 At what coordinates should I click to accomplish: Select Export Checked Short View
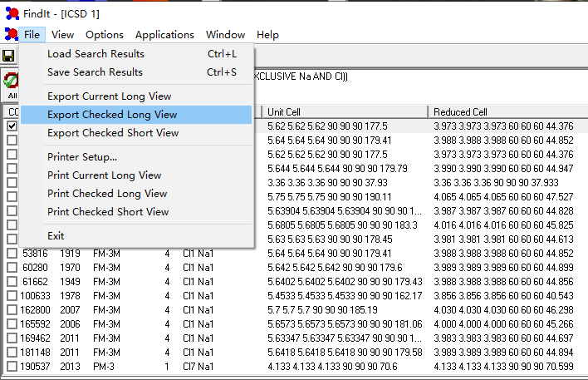click(136, 133)
